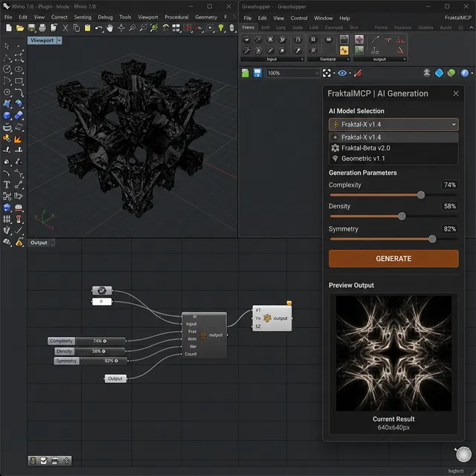
Task: Choose Fraktal-X v1.4 in the open list
Action: [393, 137]
